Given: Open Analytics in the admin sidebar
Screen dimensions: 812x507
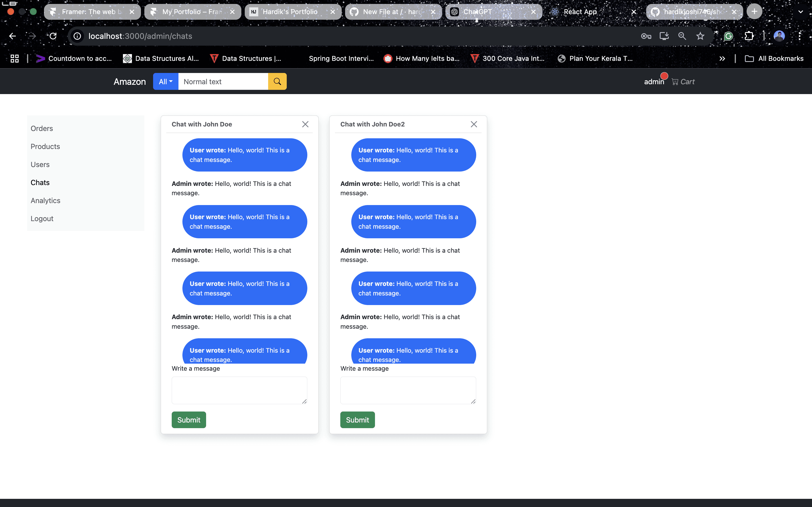Looking at the screenshot, I should (x=45, y=201).
